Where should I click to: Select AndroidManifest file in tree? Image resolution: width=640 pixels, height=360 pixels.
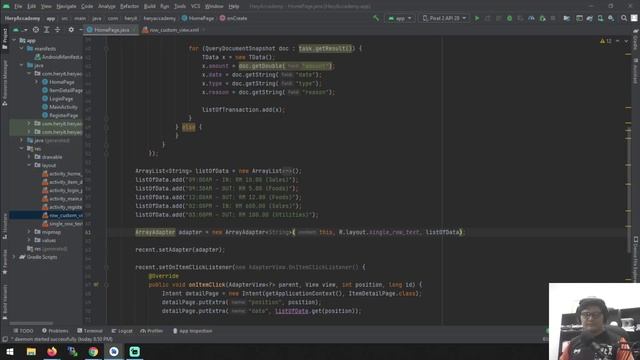(x=59, y=57)
